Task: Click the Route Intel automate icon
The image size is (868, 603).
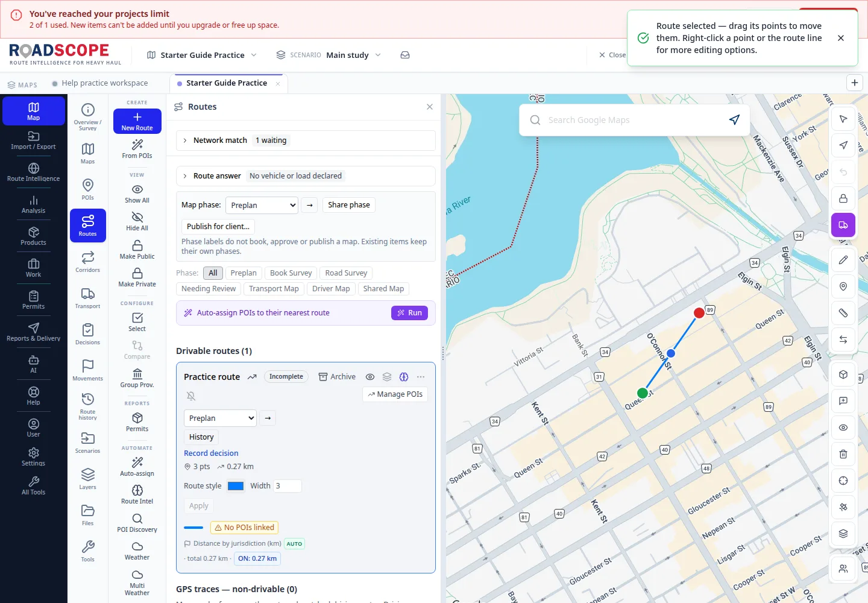Action: click(137, 494)
